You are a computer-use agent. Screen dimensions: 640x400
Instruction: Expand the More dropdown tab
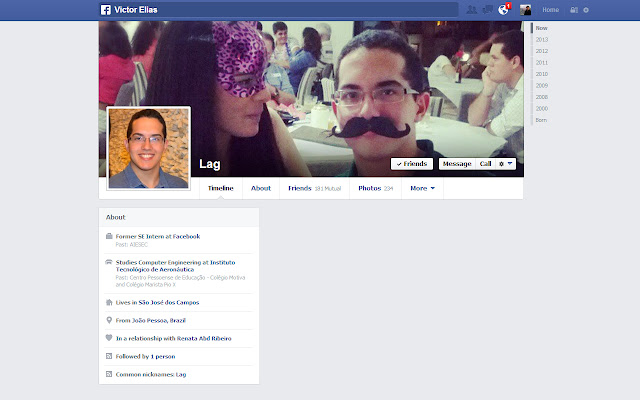click(x=422, y=188)
